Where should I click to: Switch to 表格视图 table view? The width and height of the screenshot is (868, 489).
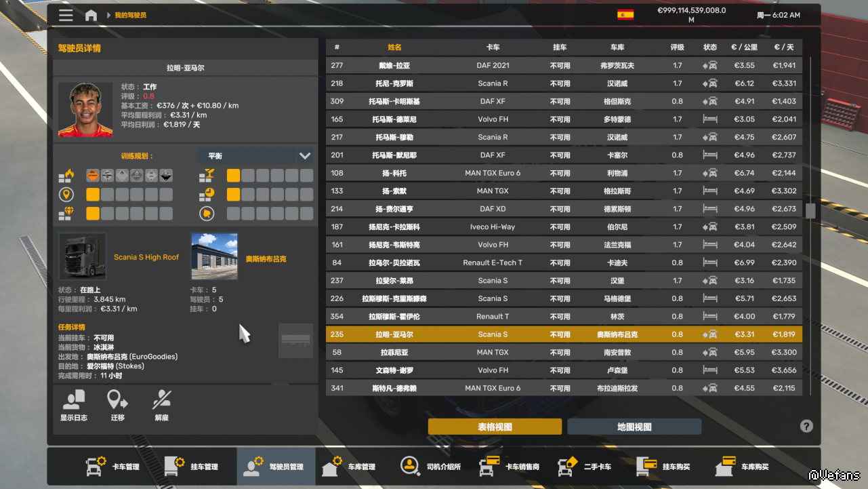(495, 427)
